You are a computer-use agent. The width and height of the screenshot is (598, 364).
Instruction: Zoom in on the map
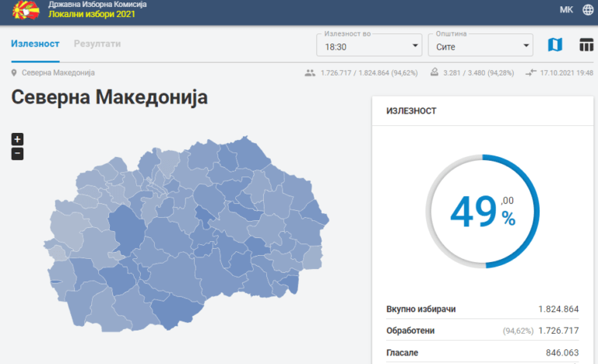(x=17, y=139)
